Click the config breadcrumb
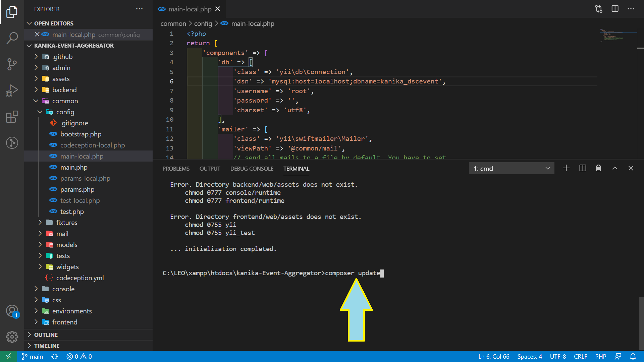644x362 pixels. click(203, 23)
